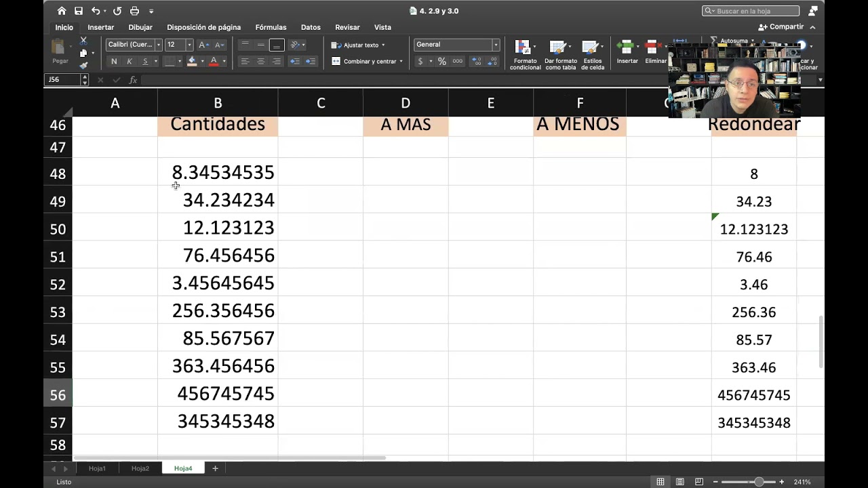868x488 pixels.
Task: Click the fx insert function icon
Action: point(133,80)
